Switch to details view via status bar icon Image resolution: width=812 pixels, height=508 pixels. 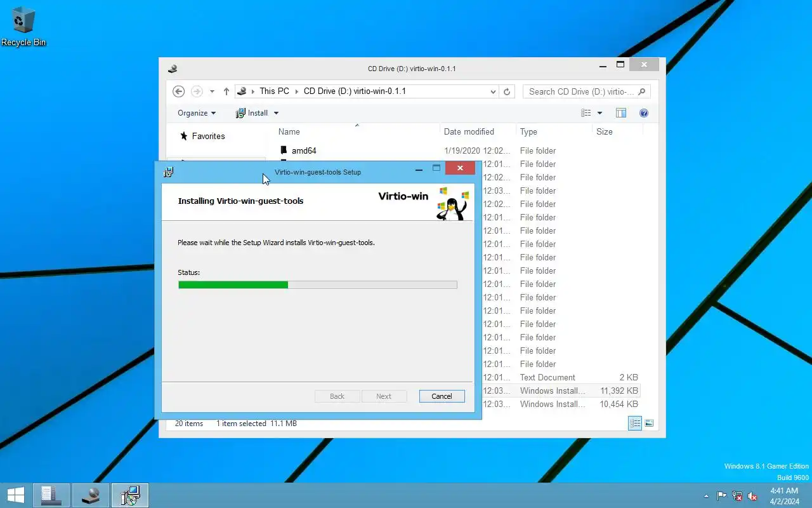(635, 424)
